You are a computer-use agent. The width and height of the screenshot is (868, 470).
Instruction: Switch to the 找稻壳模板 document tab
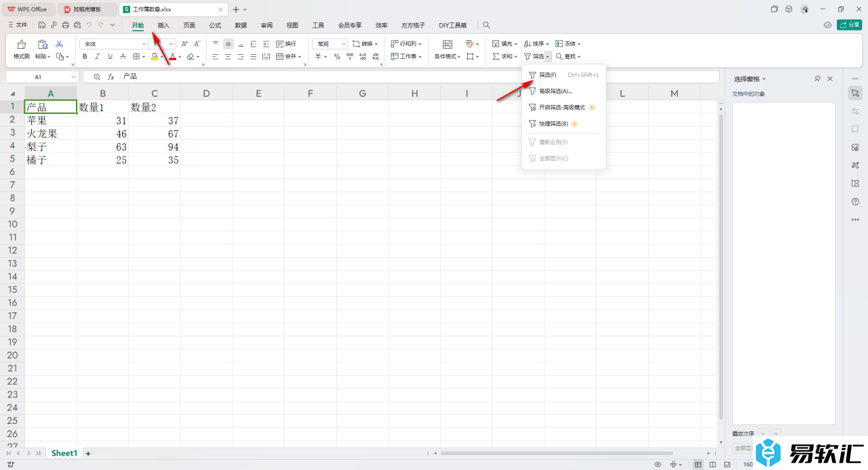click(x=87, y=9)
